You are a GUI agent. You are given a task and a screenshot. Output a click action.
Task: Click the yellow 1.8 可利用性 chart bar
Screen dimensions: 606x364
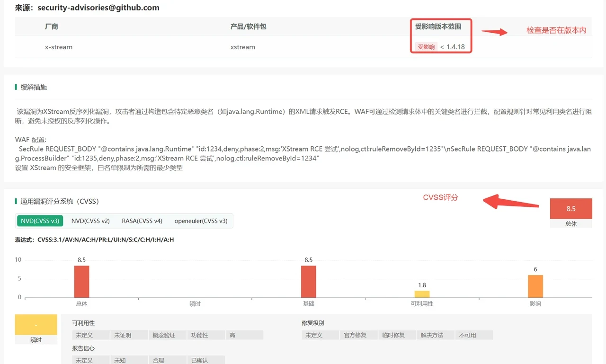422,294
